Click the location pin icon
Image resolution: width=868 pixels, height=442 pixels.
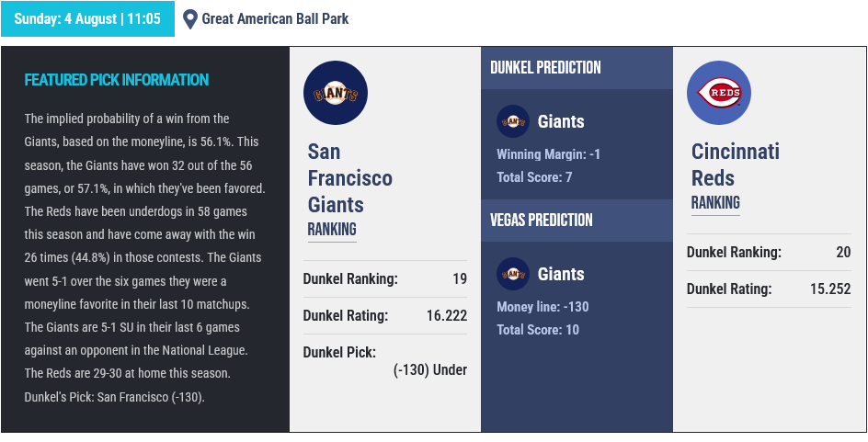tap(189, 19)
